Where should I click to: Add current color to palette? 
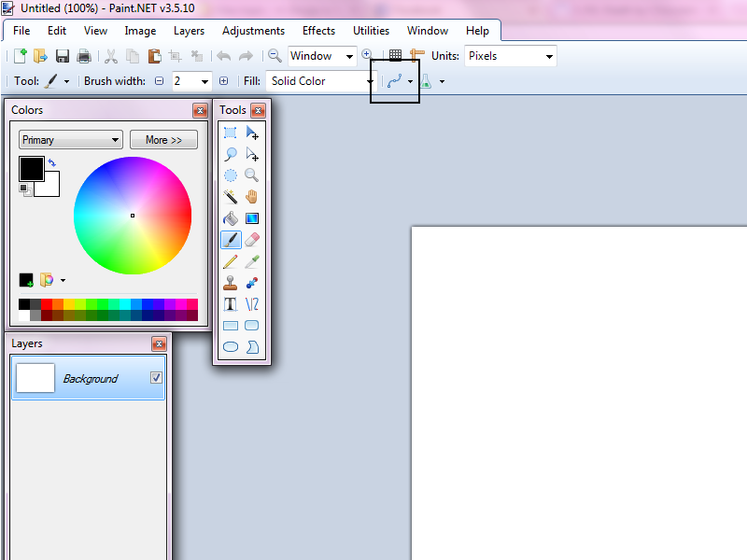click(26, 280)
